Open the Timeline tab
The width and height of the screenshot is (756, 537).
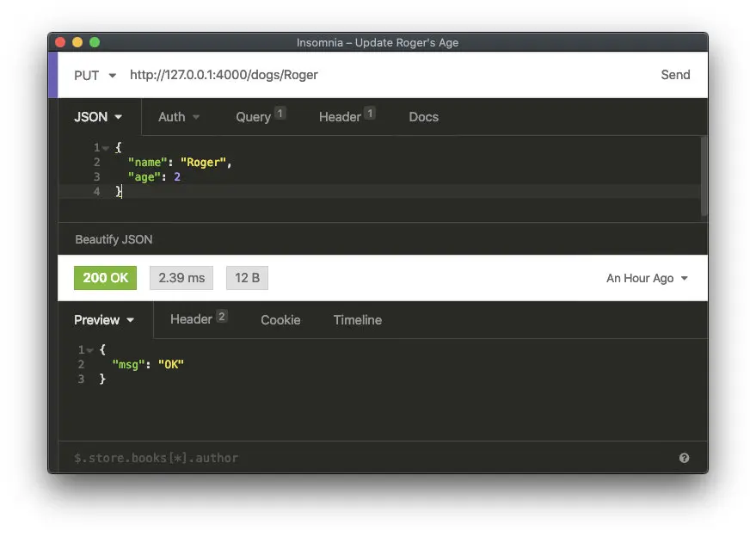(x=357, y=320)
